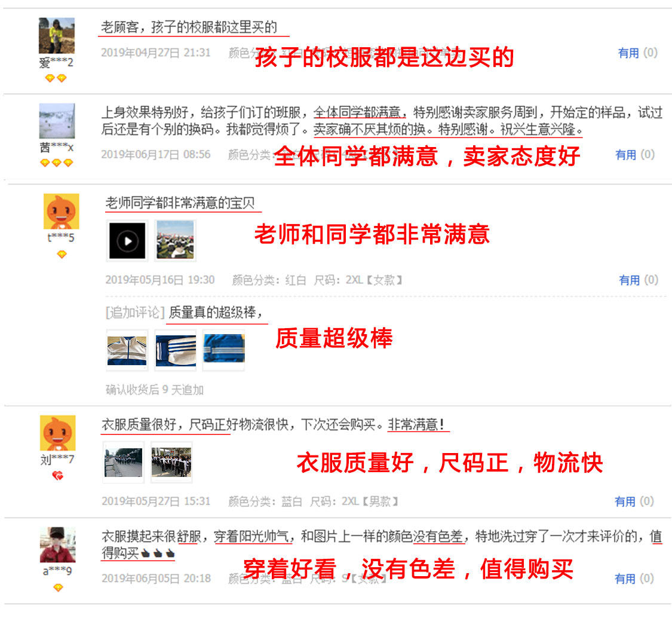The height and width of the screenshot is (618, 672).
Task: Mark 2019年05月27日 review as 有用
Action: coord(634,501)
